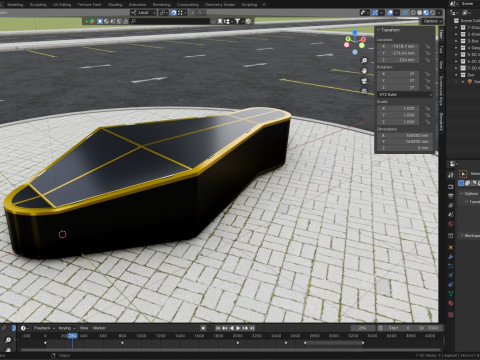Jump to next keyframe

(x=245, y=328)
